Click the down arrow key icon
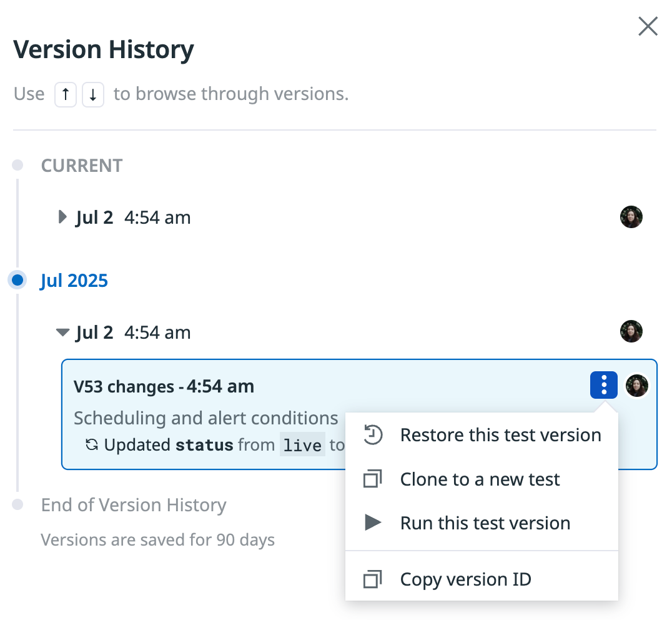The height and width of the screenshot is (620, 672). pyautogui.click(x=93, y=94)
